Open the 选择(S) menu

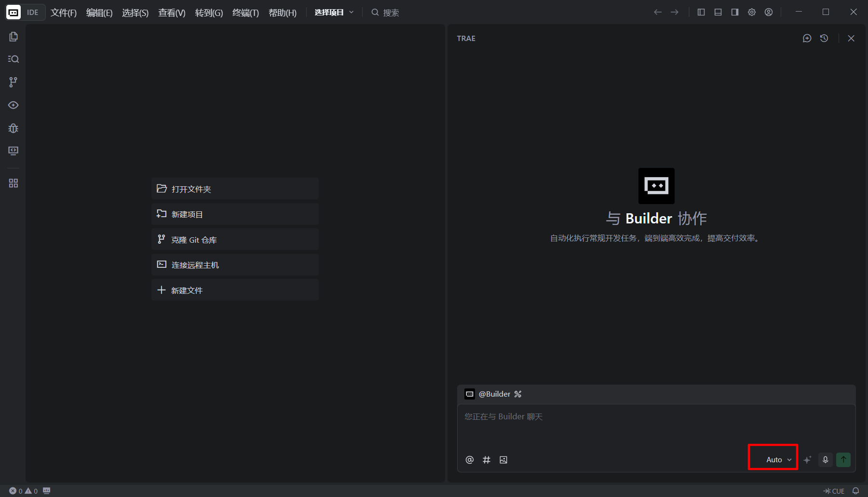coord(136,13)
